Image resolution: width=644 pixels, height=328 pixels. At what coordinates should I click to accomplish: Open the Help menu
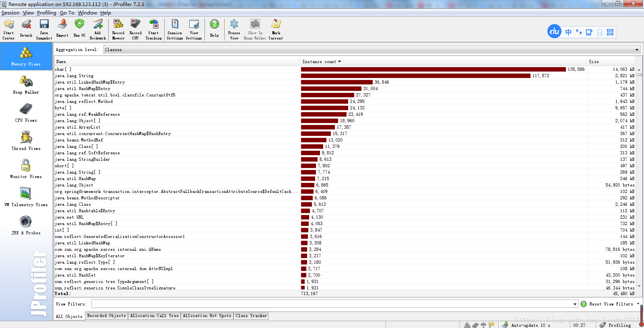[x=105, y=13]
